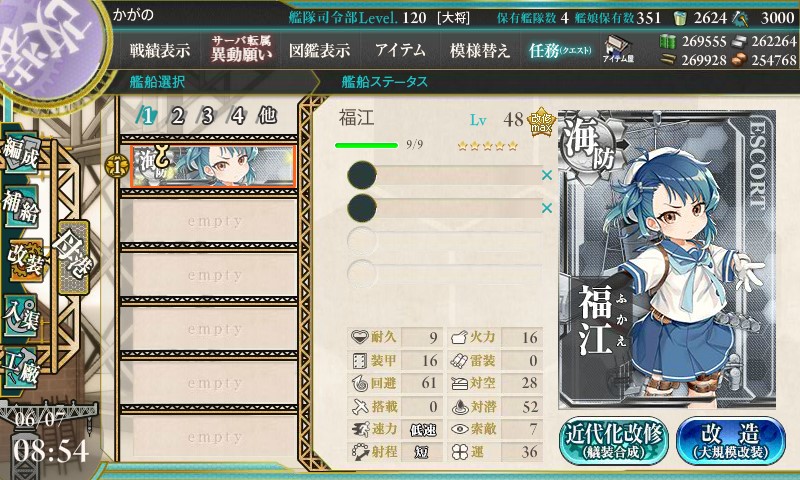The height and width of the screenshot is (480, 800).
Task: Open the 入渠 docking sidebar icon
Action: 20,316
